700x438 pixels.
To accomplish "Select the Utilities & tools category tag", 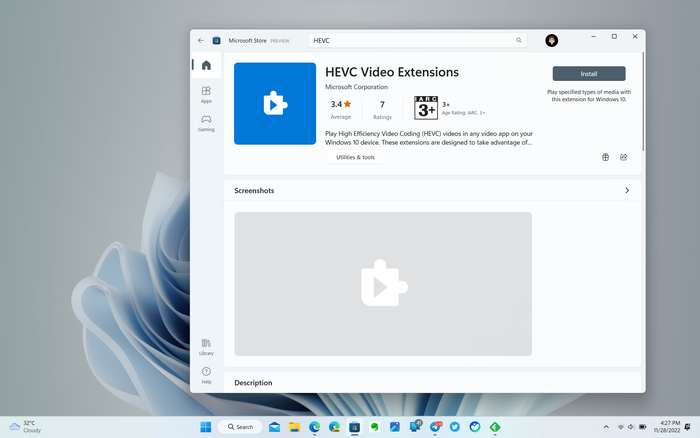I will click(x=355, y=157).
